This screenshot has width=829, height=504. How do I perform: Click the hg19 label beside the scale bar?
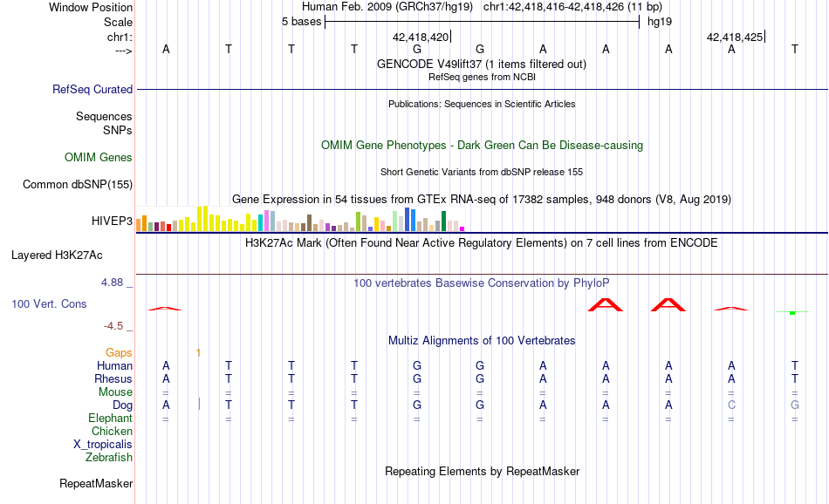point(660,22)
